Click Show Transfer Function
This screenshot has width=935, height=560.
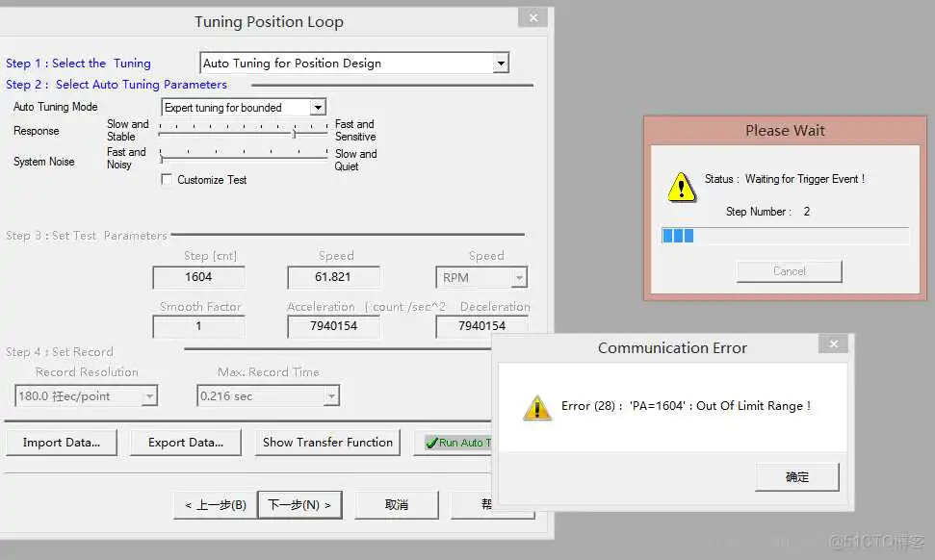pyautogui.click(x=326, y=443)
